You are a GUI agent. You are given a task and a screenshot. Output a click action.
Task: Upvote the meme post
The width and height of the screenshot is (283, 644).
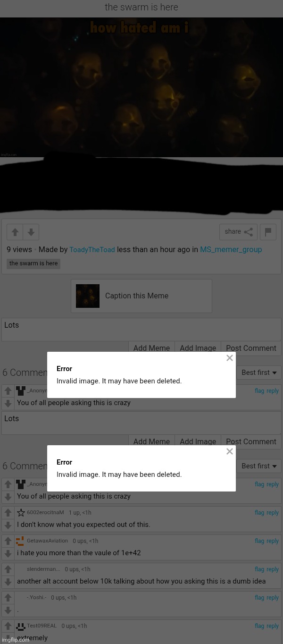(x=15, y=232)
